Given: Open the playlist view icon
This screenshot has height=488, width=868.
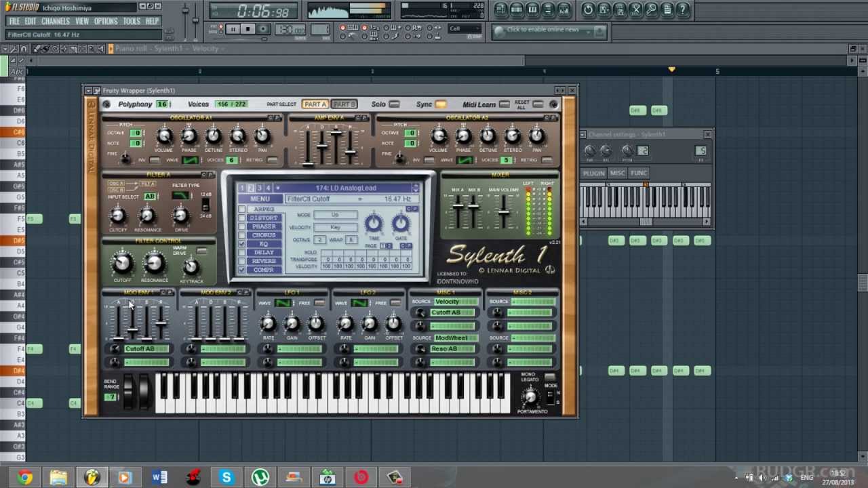Looking at the screenshot, I should coord(500,9).
